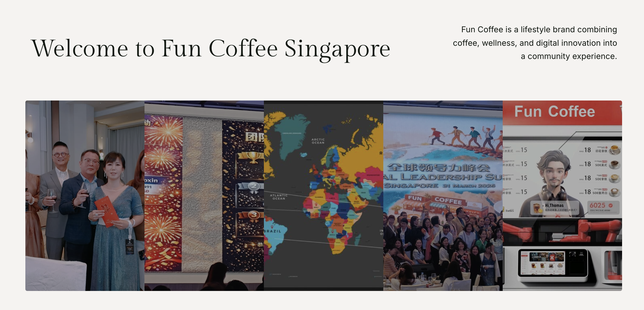Open the Global Leadership Summit group photo

(443, 196)
